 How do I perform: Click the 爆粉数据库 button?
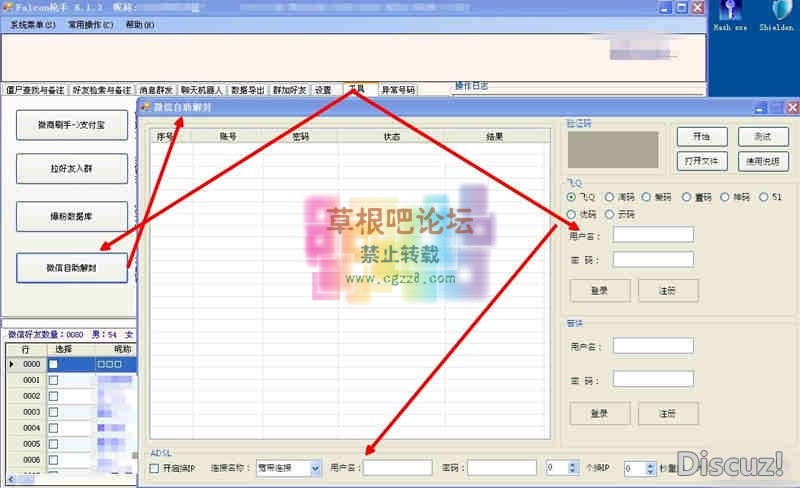tap(72, 216)
